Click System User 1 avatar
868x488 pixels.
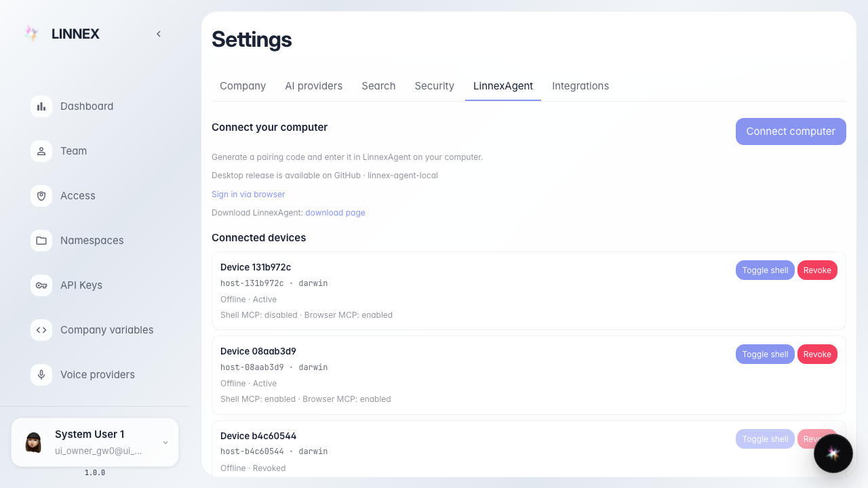pos(33,442)
